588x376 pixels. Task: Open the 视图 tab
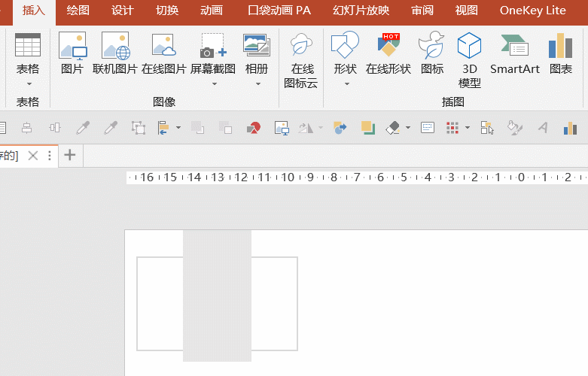point(467,11)
